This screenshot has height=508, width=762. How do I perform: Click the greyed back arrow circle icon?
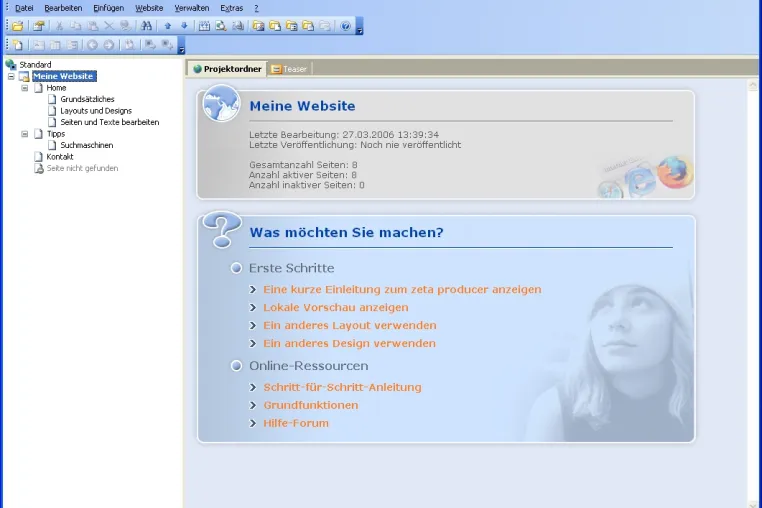click(x=92, y=45)
